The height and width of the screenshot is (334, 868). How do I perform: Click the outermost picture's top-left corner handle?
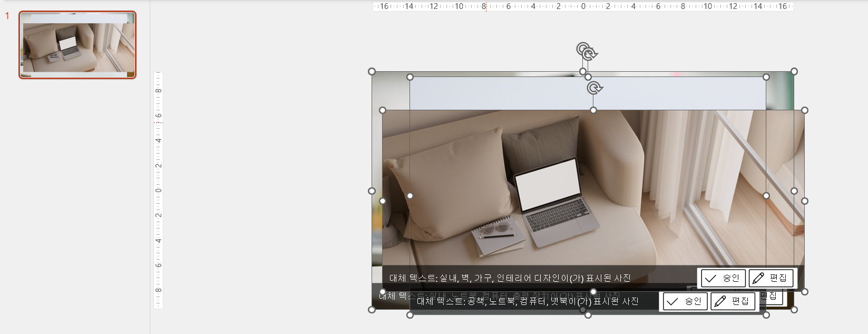tap(372, 71)
